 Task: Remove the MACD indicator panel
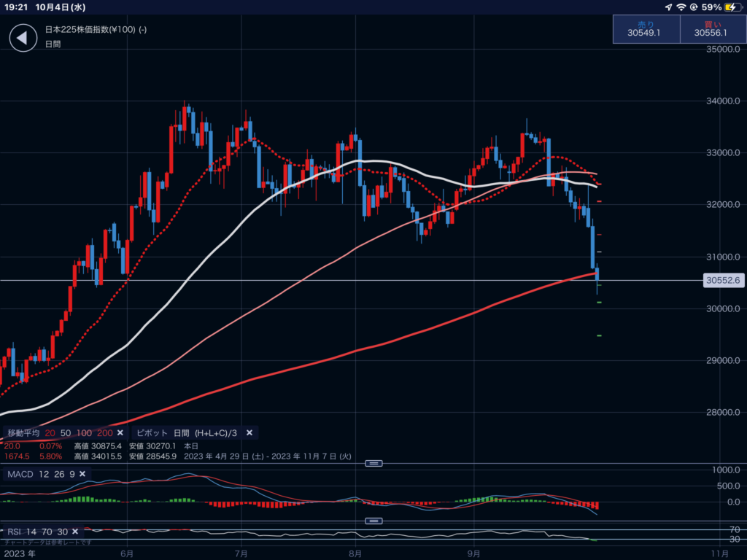pos(82,475)
